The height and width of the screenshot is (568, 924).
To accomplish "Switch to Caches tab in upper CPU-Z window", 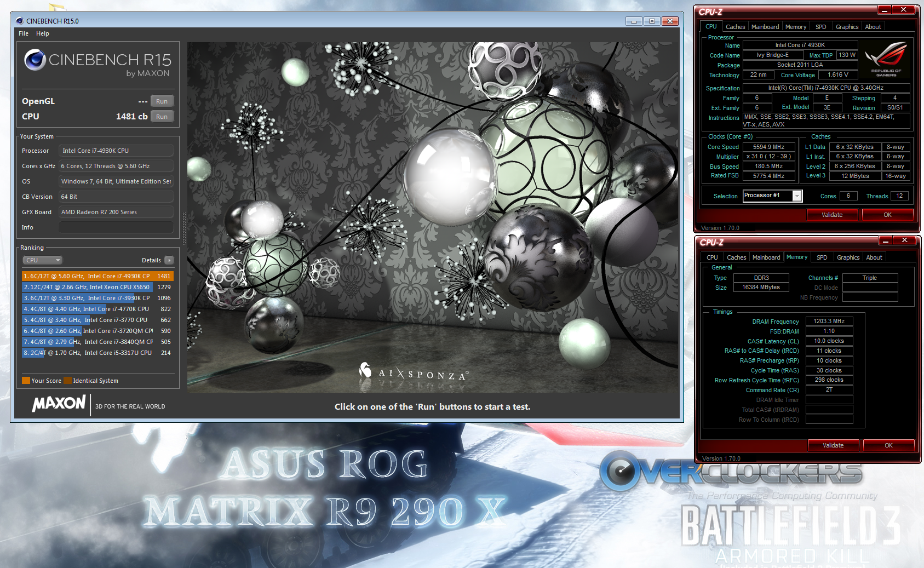I will (735, 27).
